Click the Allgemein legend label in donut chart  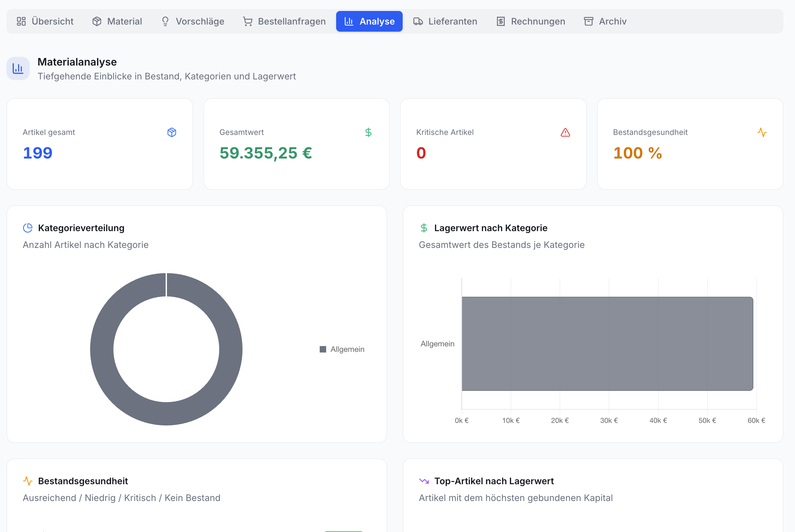pos(347,349)
